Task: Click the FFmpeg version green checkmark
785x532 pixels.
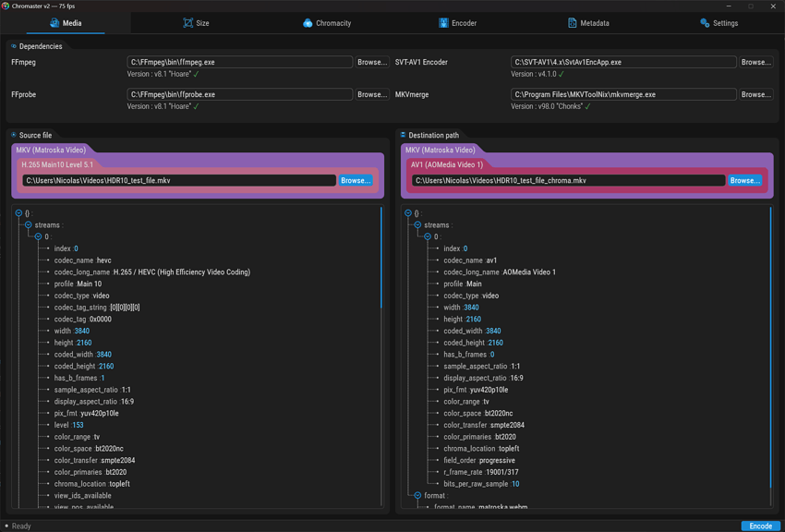Action: pos(196,74)
